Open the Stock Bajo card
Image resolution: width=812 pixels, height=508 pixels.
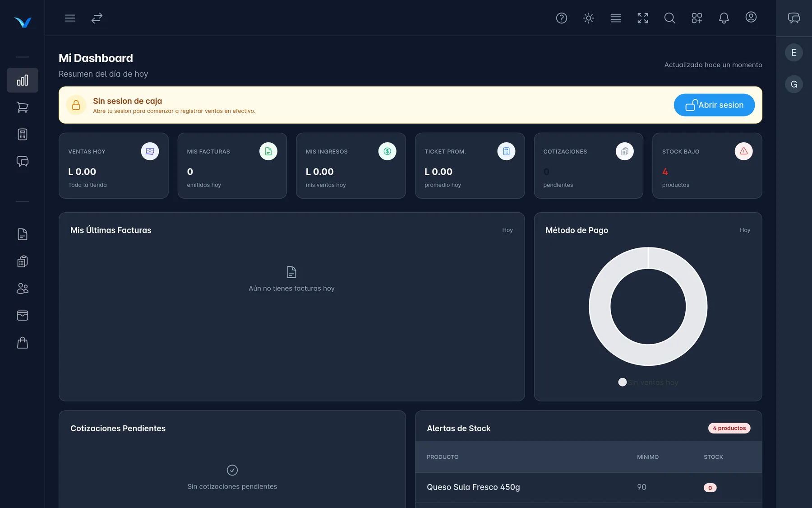pyautogui.click(x=707, y=166)
